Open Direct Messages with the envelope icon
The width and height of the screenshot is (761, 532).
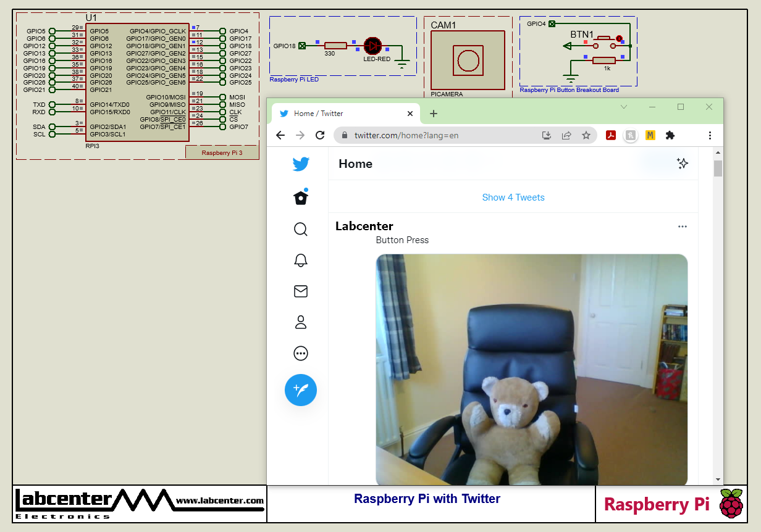pyautogui.click(x=301, y=291)
